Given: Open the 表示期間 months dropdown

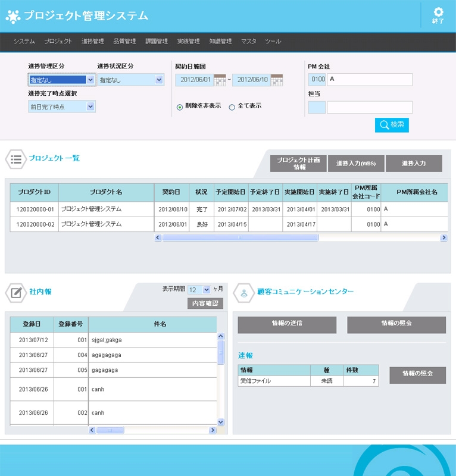Looking at the screenshot, I should pos(199,290).
